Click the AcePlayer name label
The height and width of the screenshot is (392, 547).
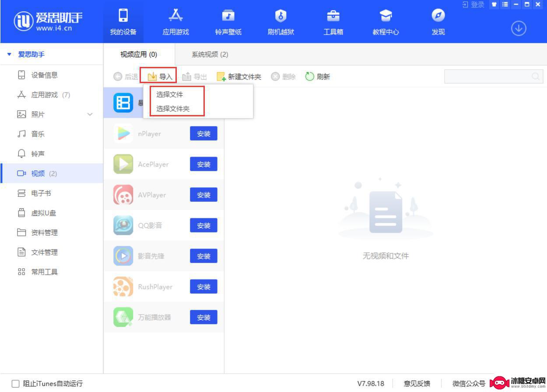point(153,164)
